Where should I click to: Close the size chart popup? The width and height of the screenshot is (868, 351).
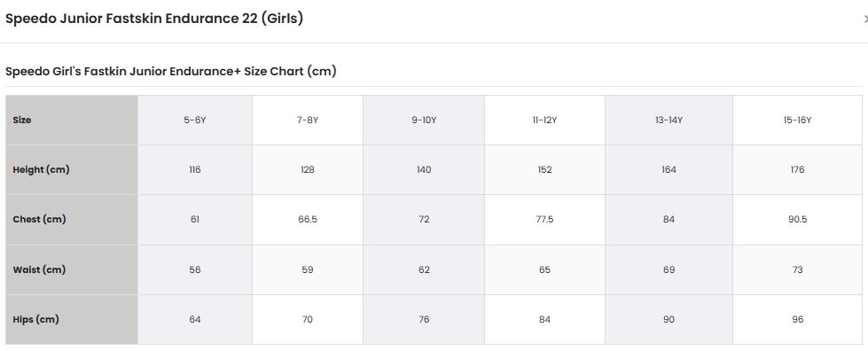[x=865, y=19]
